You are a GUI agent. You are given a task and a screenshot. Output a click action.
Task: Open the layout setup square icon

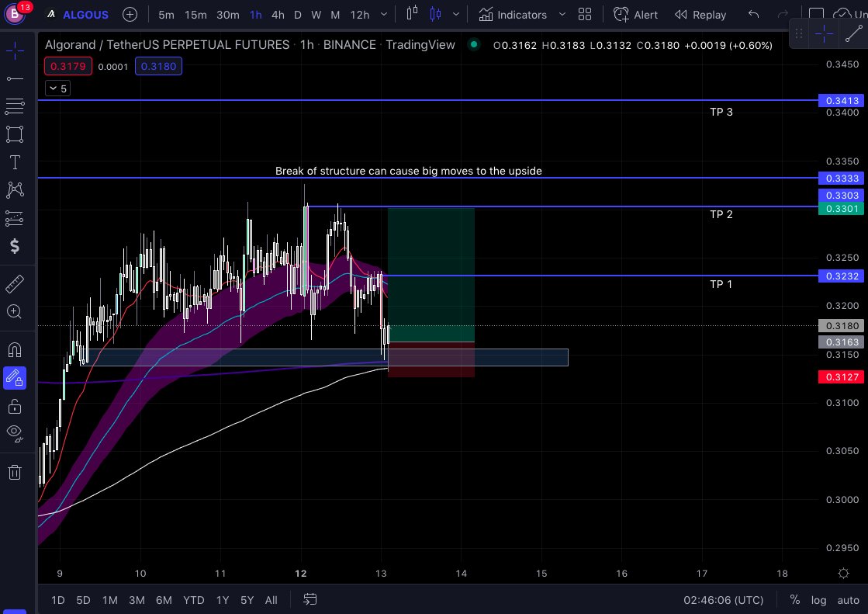(816, 13)
